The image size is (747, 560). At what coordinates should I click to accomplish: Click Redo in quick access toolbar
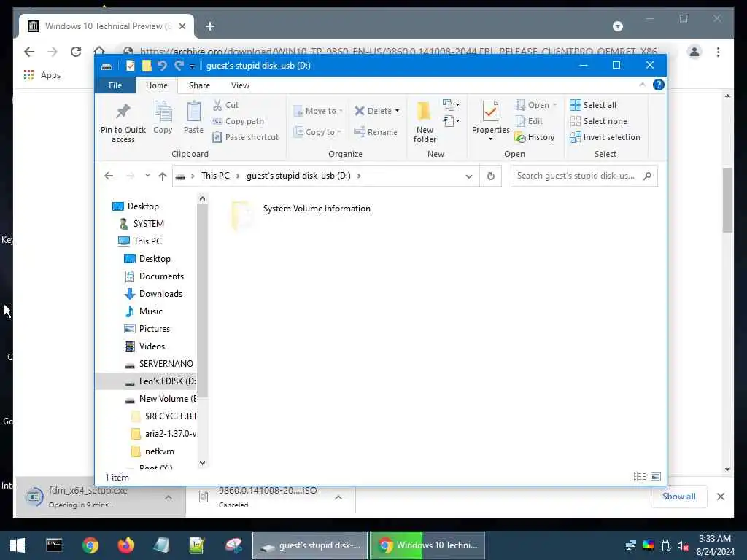(179, 65)
